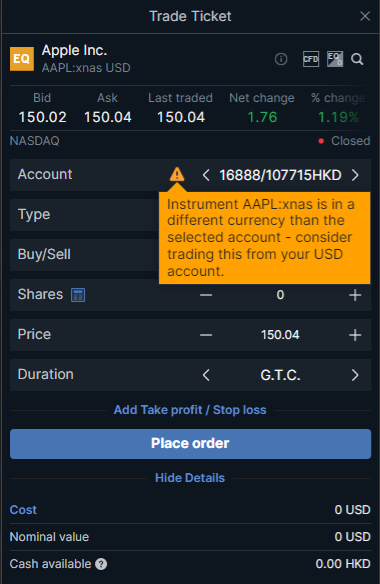Select the previous account with left chevron

click(206, 175)
